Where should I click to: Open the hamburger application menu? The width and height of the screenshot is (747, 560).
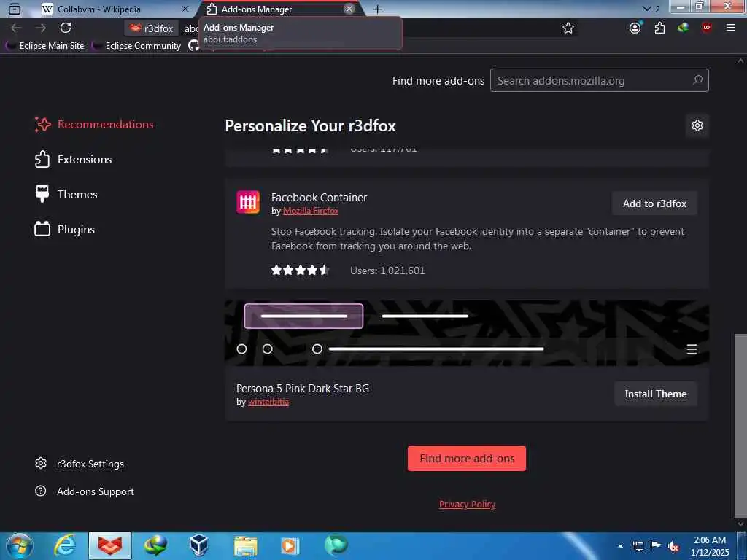[x=731, y=28]
